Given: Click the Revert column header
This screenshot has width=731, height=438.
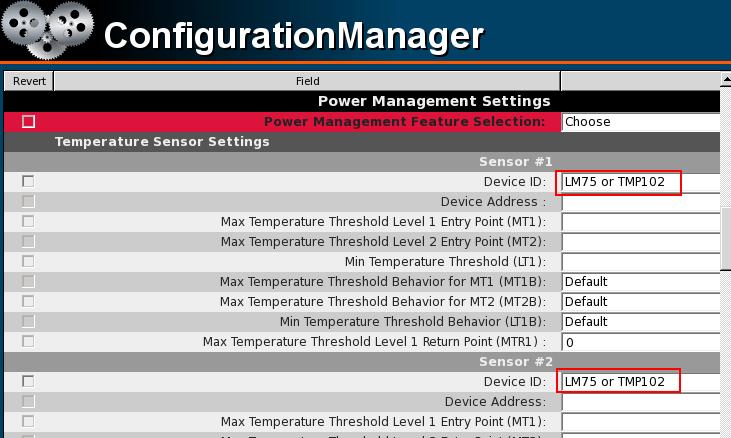Looking at the screenshot, I should 29,81.
